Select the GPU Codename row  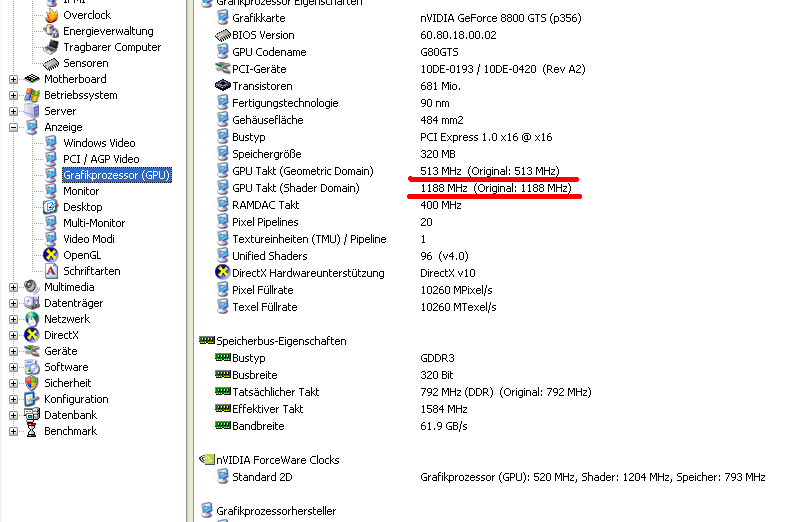[x=337, y=52]
